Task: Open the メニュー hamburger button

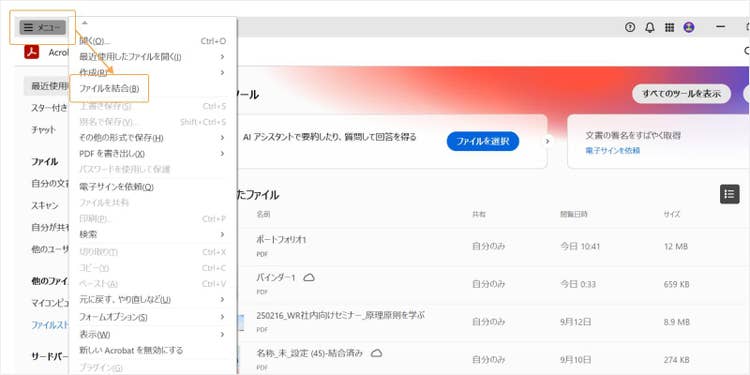Action: point(43,28)
